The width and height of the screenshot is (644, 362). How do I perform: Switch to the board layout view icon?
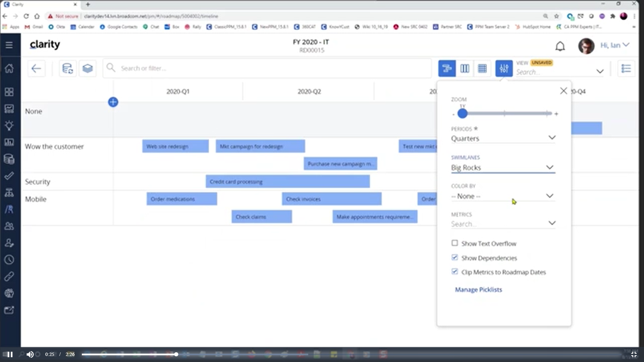465,68
